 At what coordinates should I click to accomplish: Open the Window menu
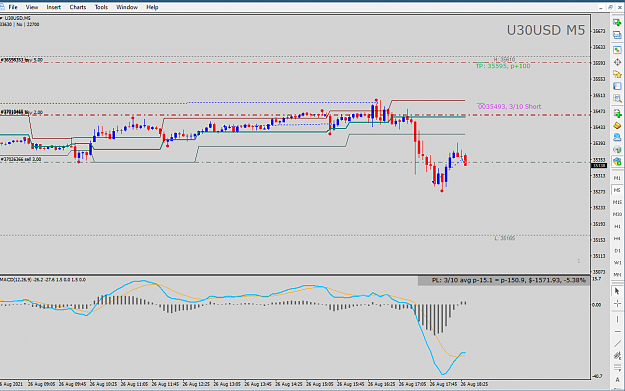click(x=127, y=7)
